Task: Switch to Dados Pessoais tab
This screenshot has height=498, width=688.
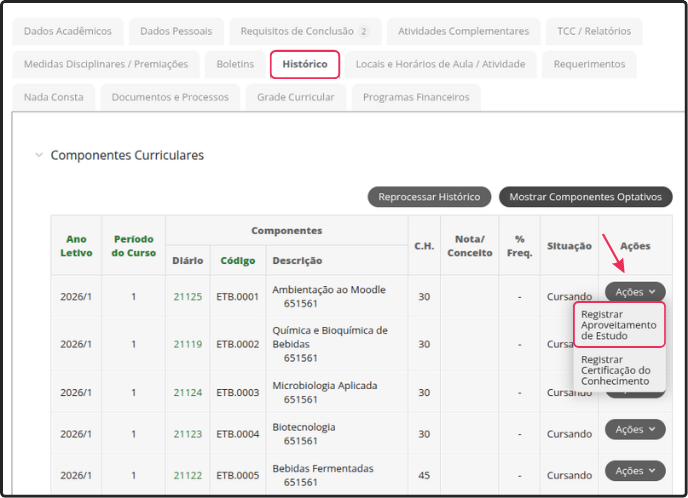Action: click(x=176, y=31)
